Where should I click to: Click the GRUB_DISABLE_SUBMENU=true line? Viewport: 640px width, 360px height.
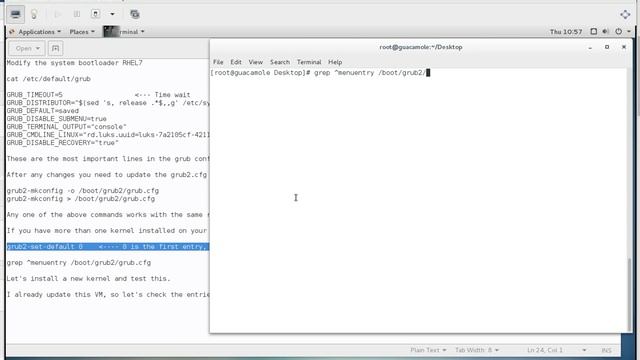click(57, 119)
